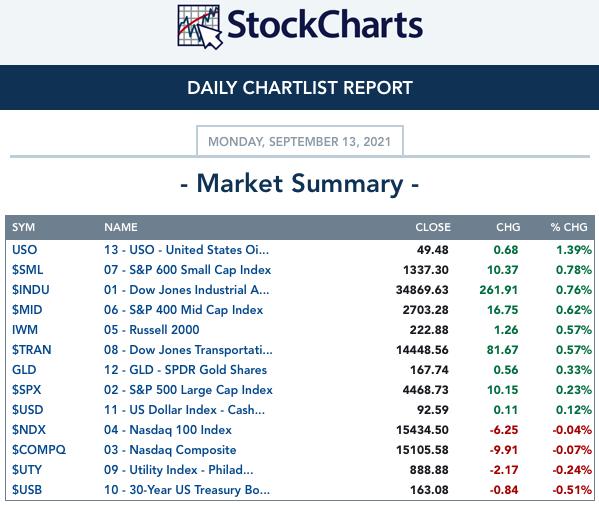
Task: Click the $COMPQ ticker symbol
Action: [39, 450]
